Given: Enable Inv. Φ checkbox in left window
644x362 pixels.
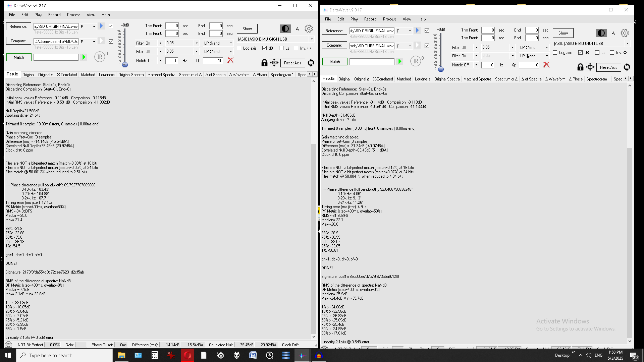Looking at the screenshot, I should click(x=296, y=48).
